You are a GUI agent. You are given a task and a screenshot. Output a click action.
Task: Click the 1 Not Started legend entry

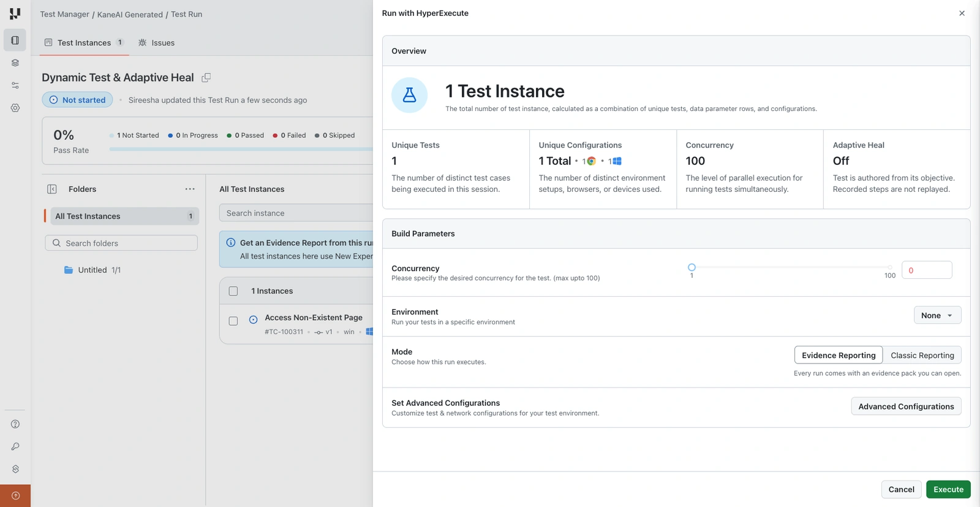(134, 135)
